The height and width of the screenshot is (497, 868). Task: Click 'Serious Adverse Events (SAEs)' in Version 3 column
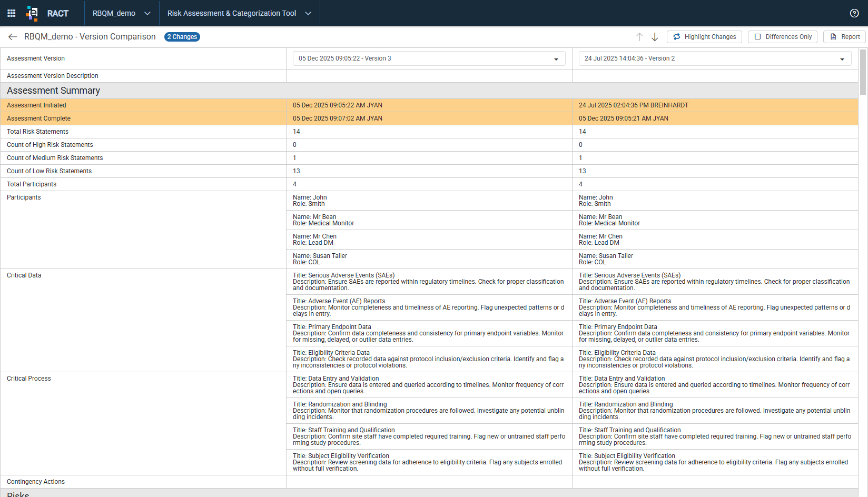[429, 282]
